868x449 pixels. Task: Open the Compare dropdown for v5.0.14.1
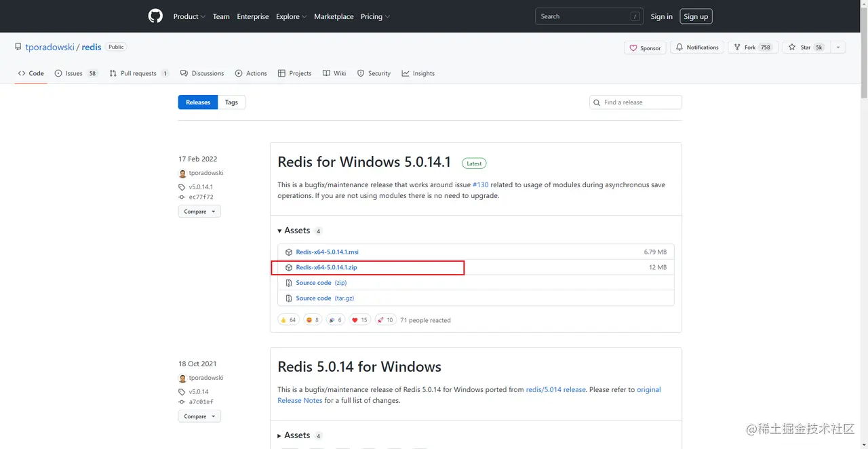pos(199,212)
